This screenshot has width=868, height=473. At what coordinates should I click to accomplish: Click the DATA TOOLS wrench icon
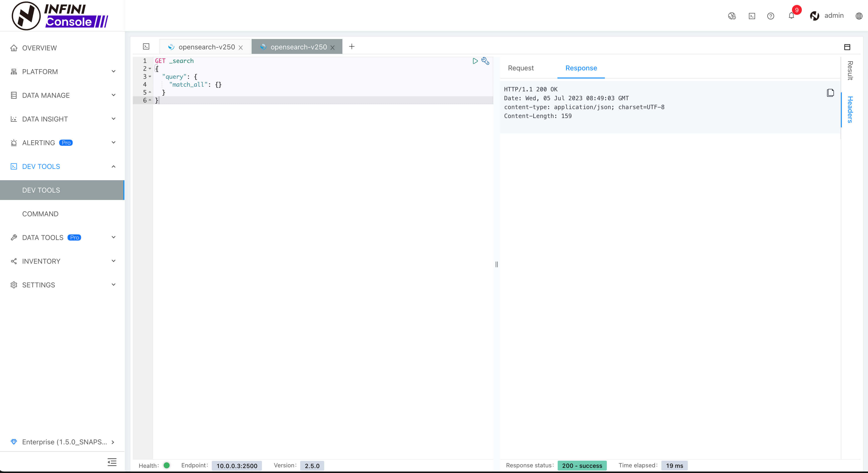(x=14, y=237)
